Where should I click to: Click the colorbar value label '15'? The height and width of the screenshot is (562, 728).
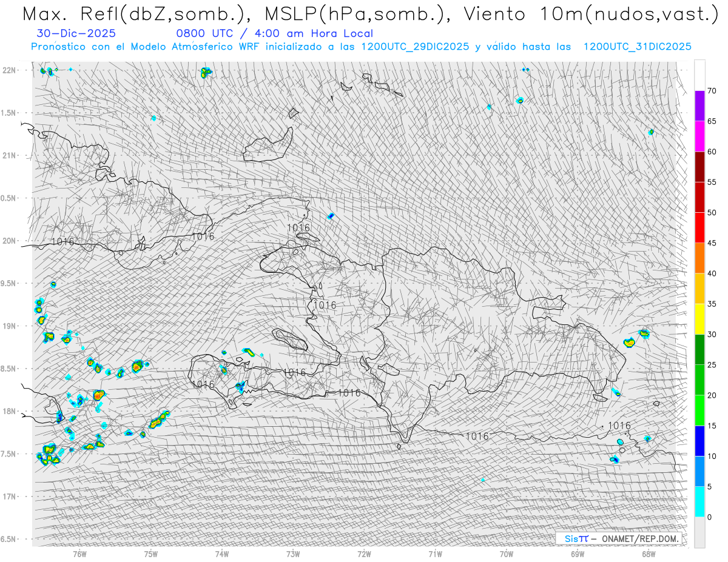tap(712, 426)
